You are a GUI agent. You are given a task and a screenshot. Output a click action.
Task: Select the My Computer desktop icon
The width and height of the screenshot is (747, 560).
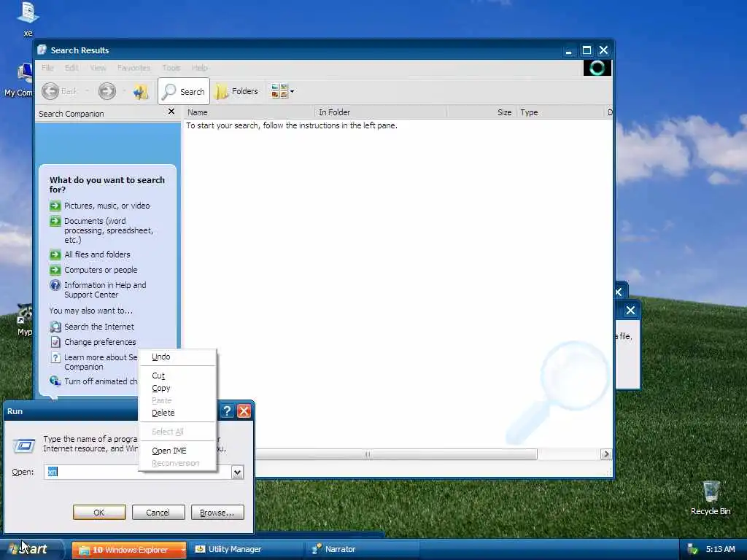[18, 79]
